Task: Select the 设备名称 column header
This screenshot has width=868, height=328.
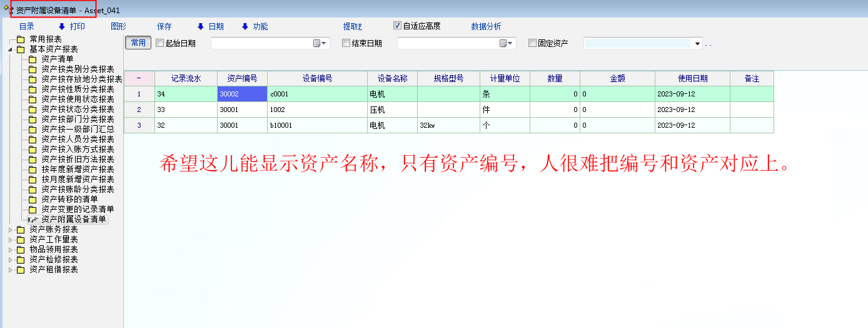Action: pos(392,78)
